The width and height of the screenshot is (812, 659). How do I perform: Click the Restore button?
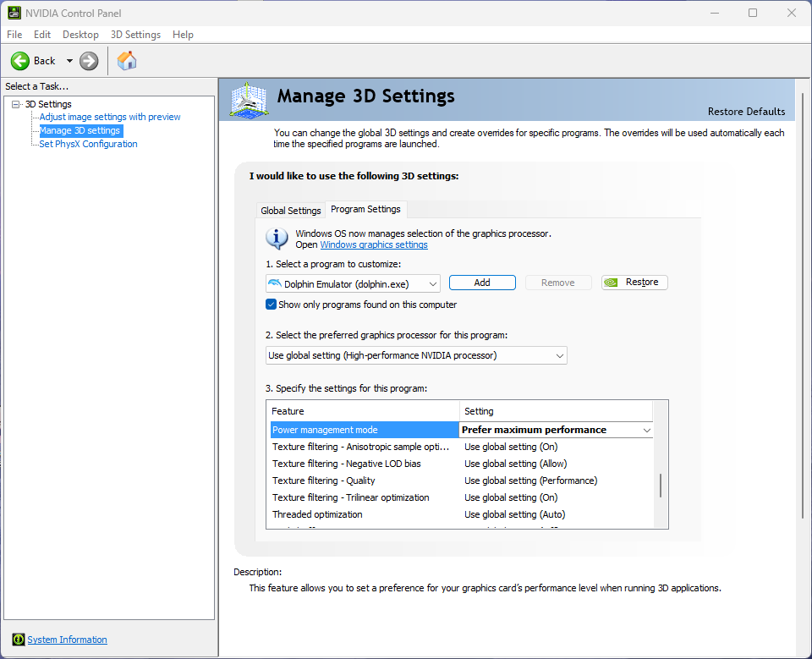point(634,283)
